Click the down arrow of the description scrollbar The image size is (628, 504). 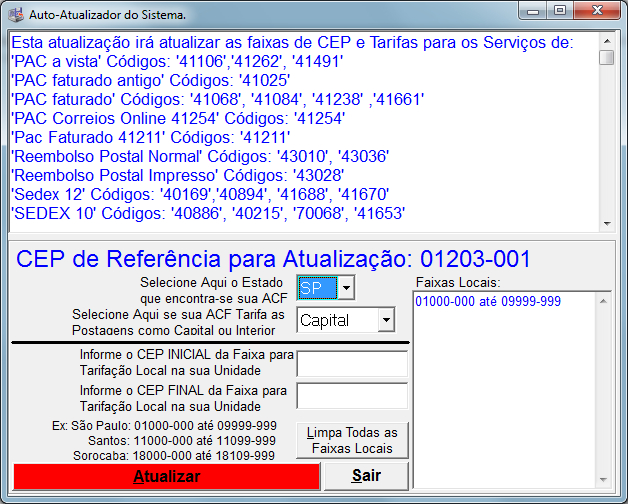(x=607, y=224)
